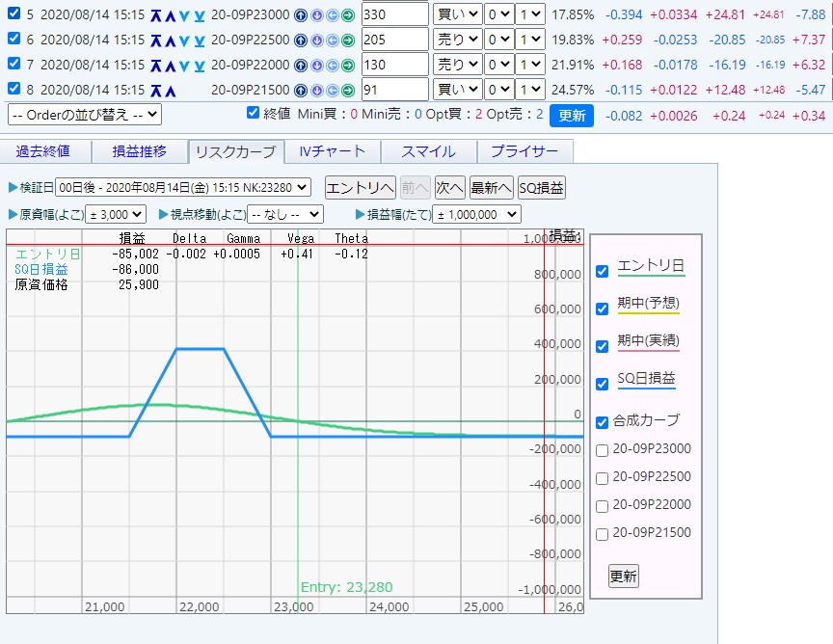Viewport: 833px width, 644px height.
Task: Click the blue 更新 button
Action: (572, 116)
